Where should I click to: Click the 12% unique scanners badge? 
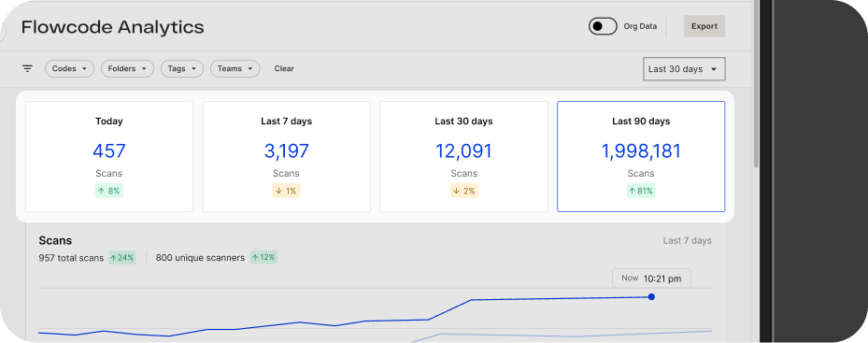click(263, 258)
